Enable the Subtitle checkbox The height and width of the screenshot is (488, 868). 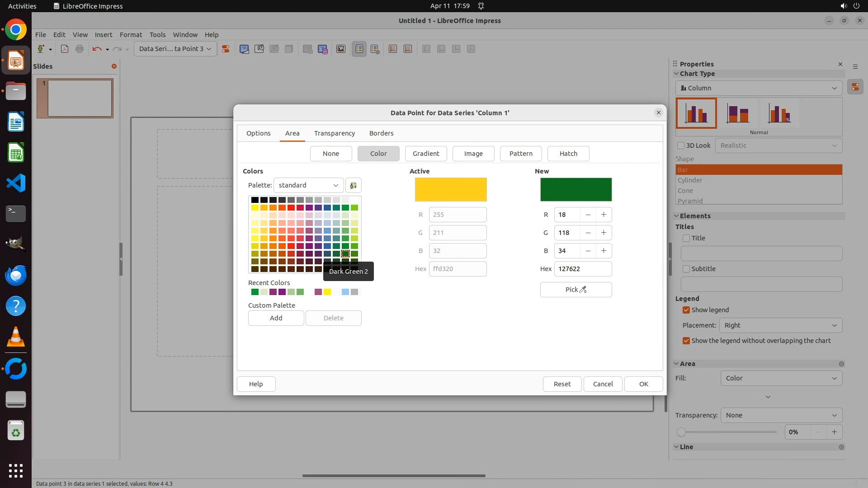pyautogui.click(x=686, y=269)
